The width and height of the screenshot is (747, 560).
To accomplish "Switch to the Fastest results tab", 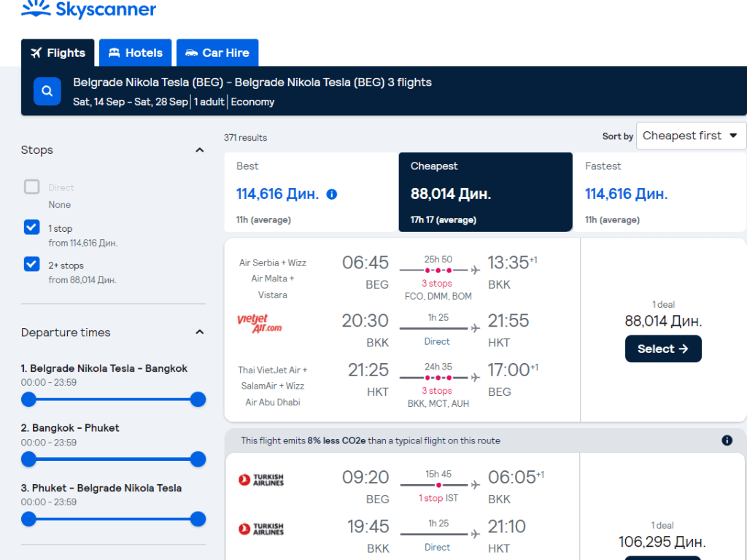I will tap(659, 192).
